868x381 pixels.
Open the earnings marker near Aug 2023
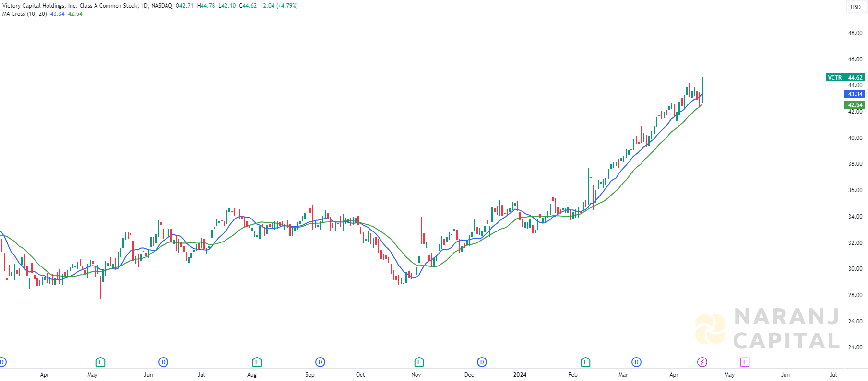click(x=257, y=362)
